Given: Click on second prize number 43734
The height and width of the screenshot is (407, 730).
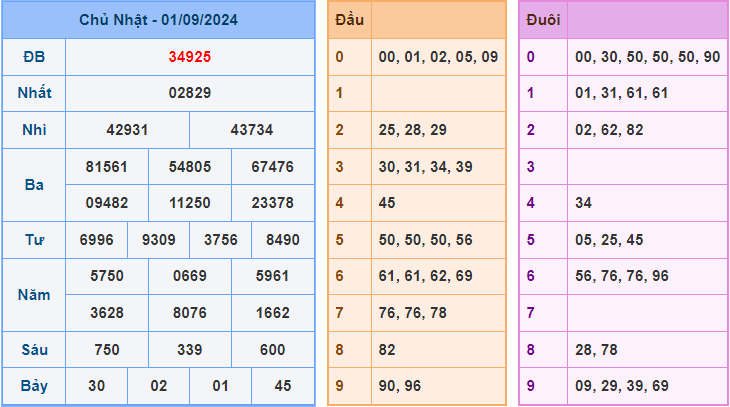Looking at the screenshot, I should tap(251, 130).
